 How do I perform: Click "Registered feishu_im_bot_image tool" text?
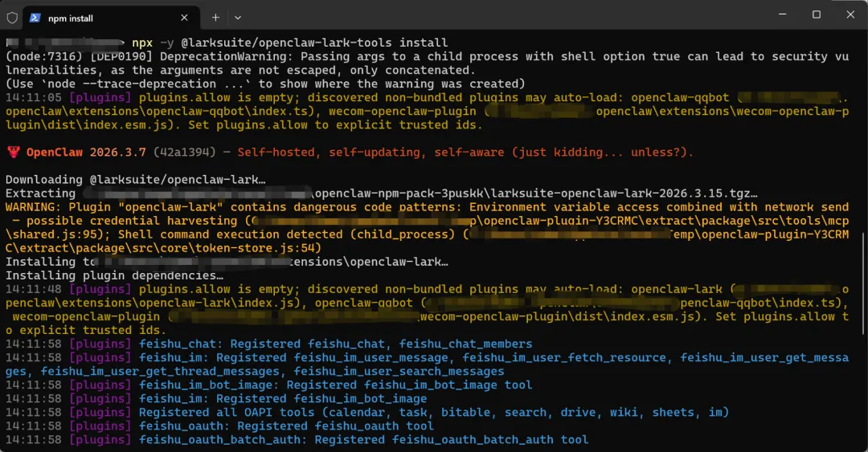(409, 385)
